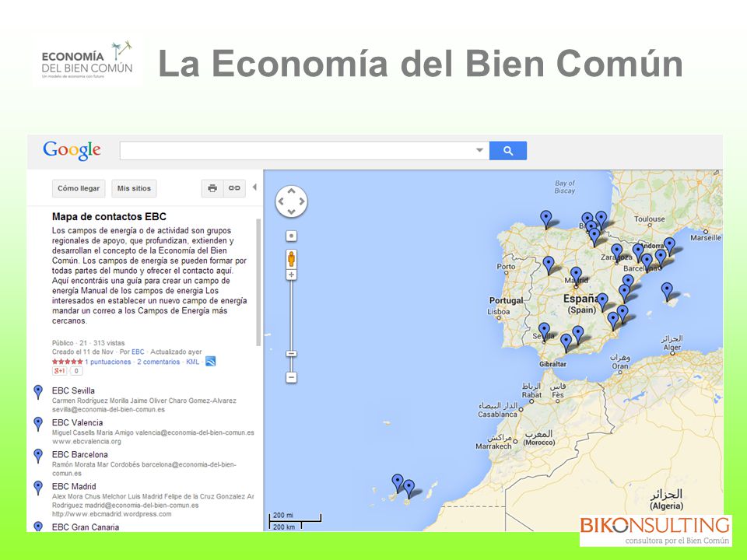The height and width of the screenshot is (560, 747).
Task: Collapse the left panel with arrow
Action: pyautogui.click(x=254, y=187)
